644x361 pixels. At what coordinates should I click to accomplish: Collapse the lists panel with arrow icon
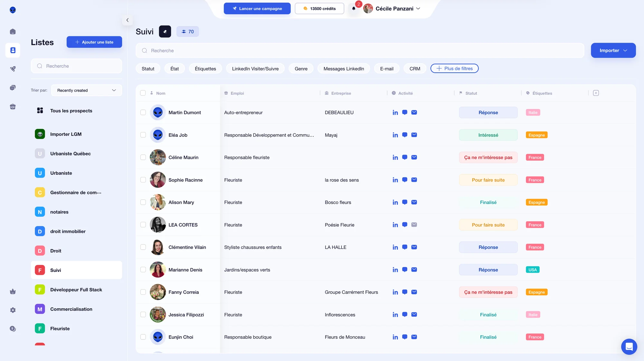tap(128, 20)
